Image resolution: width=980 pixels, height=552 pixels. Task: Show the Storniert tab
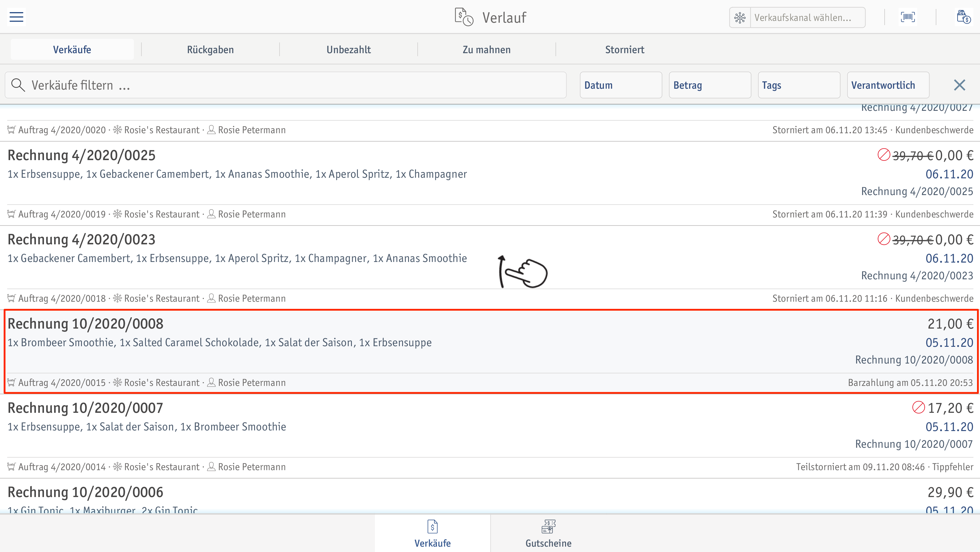point(625,49)
